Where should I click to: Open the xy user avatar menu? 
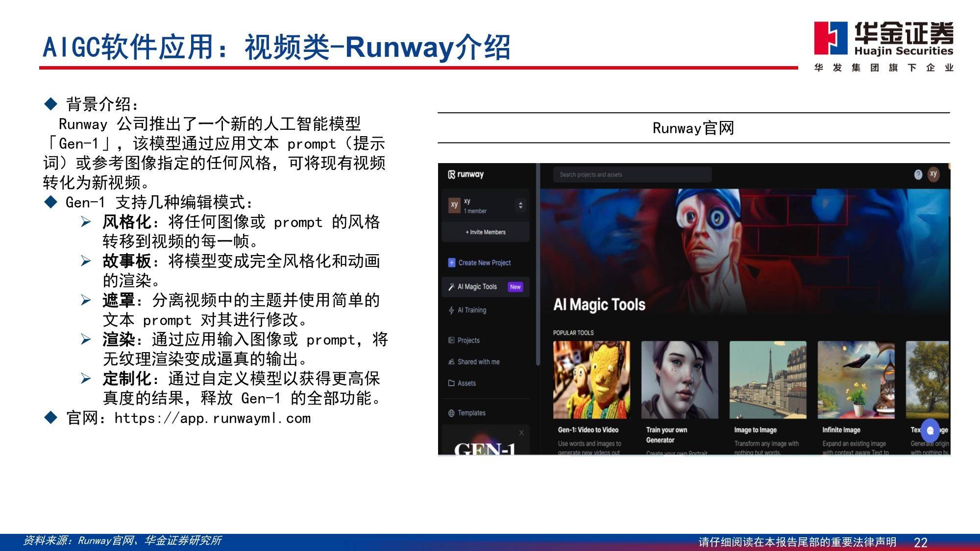click(x=933, y=174)
